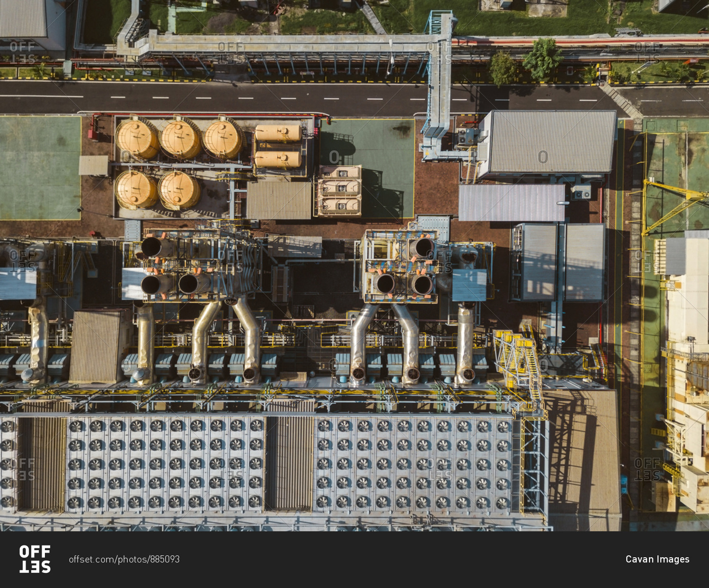709x588 pixels.
Task: Click the bottom-left round orange storage tank
Action: (136, 190)
